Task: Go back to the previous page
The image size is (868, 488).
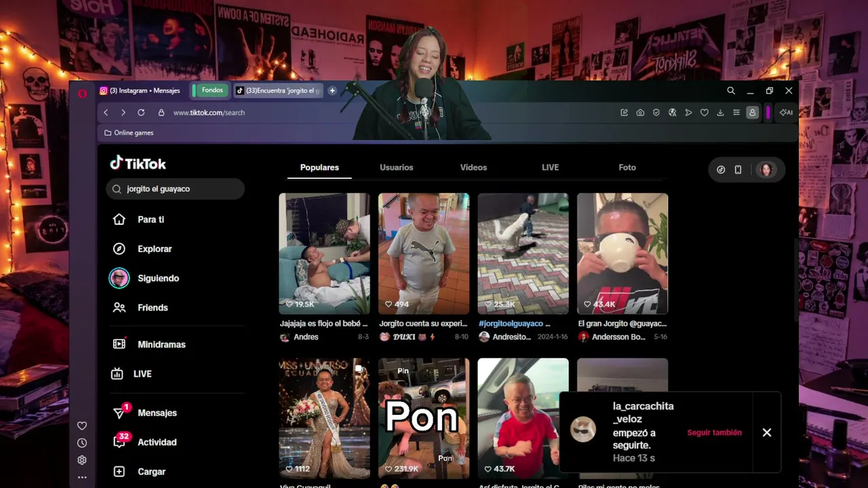Action: click(x=106, y=113)
